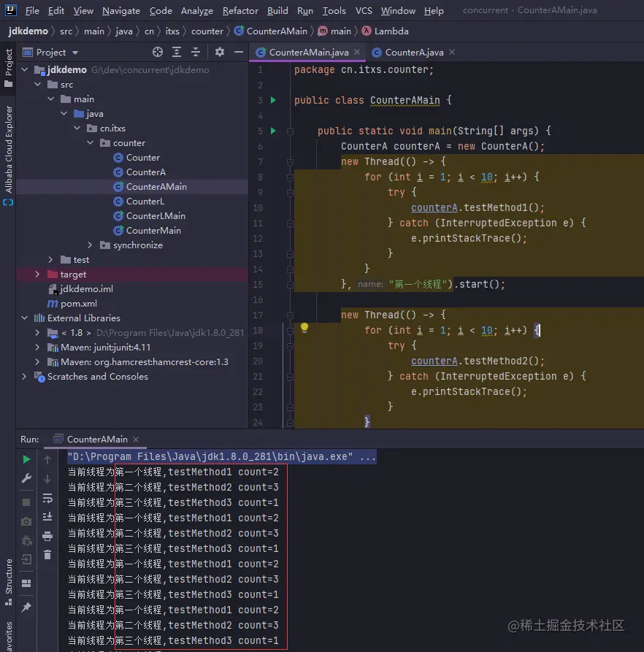Click the camera dump threads icon
The image size is (644, 652).
point(26,521)
